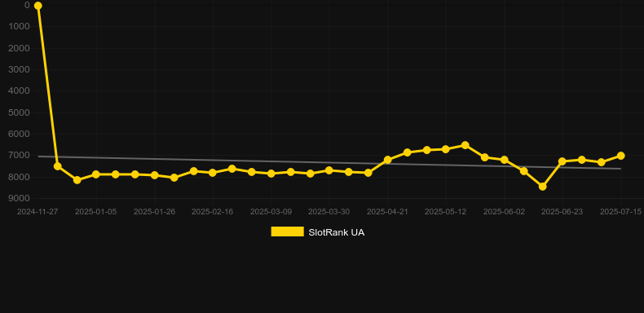
Task: Click the highest peak point after 2025-05-12
Action: (x=465, y=145)
